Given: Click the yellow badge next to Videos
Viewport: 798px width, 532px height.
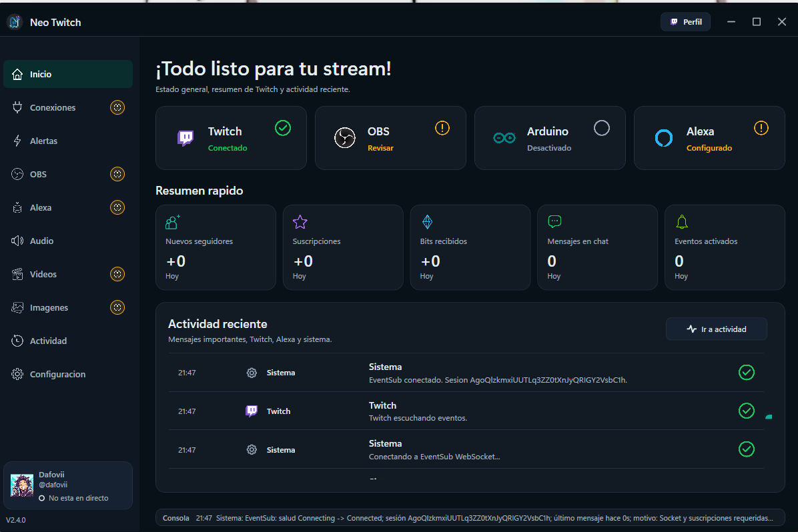Looking at the screenshot, I should 117,274.
